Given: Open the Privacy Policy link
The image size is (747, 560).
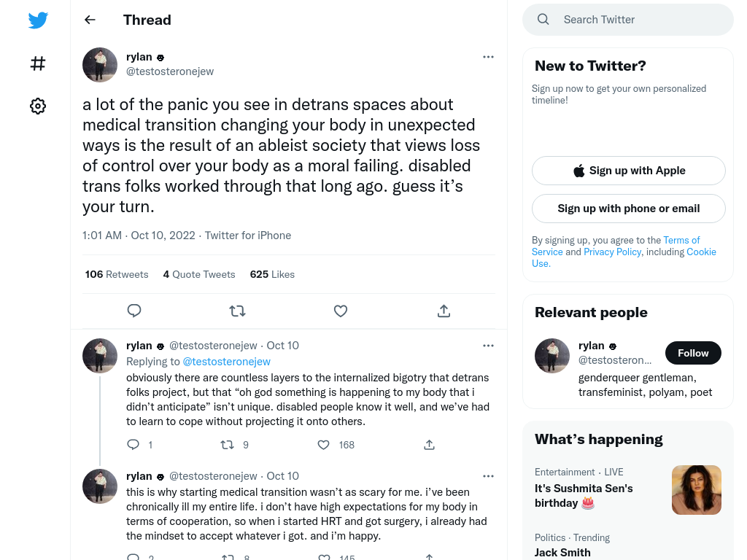Looking at the screenshot, I should [612, 252].
